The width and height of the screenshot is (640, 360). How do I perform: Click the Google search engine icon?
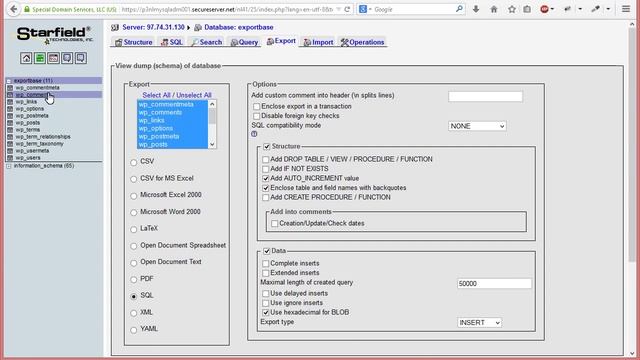coord(362,9)
